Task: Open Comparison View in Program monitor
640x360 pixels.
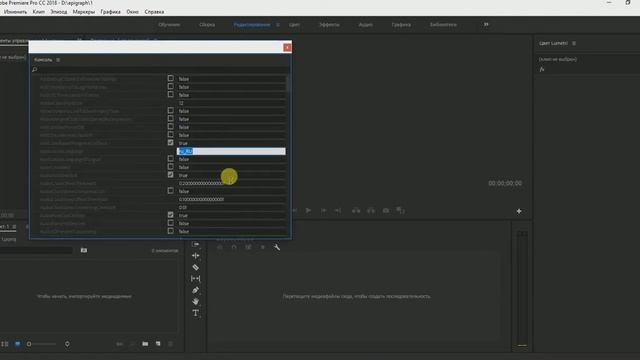Action: coord(400,210)
